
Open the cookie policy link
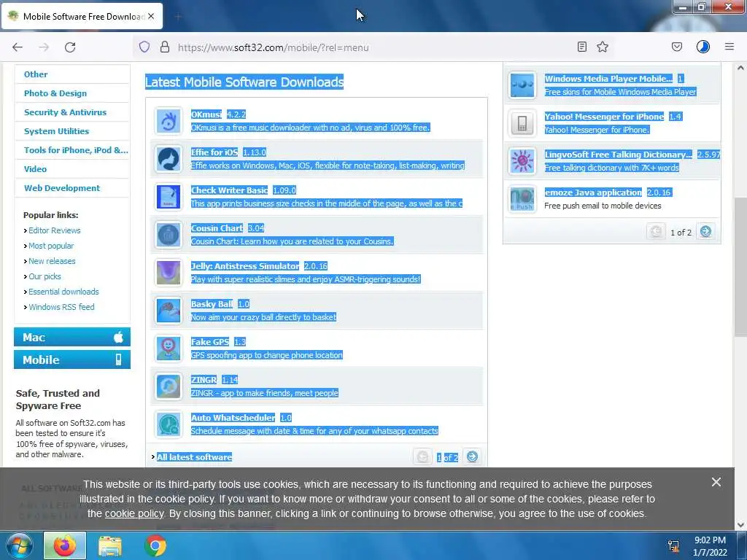134,514
